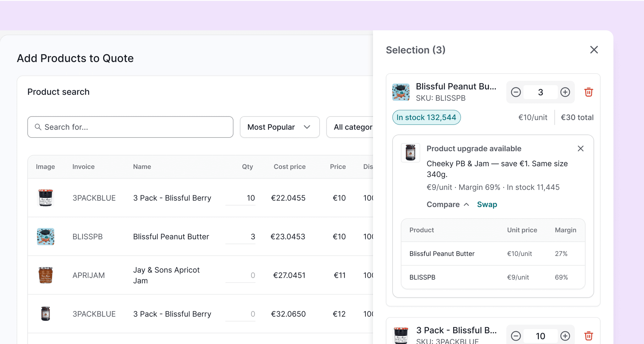Remove 3 Pack Blissful Berry from selection
The width and height of the screenshot is (644, 344).
[x=589, y=336]
